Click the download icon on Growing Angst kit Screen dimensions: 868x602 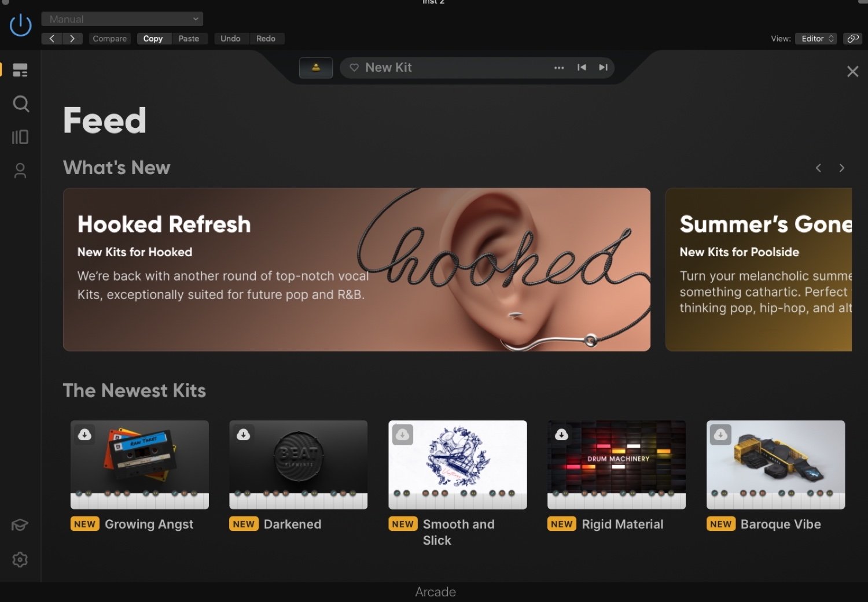[x=84, y=434]
